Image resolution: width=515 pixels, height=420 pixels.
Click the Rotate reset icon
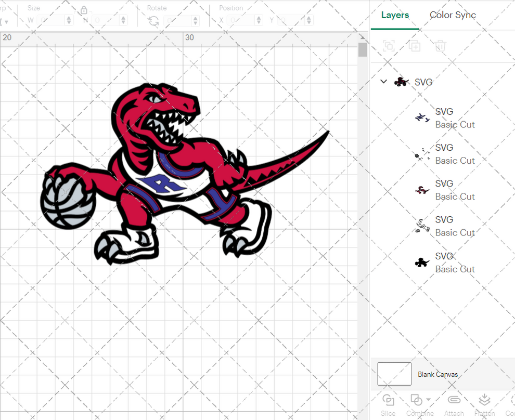[x=153, y=20]
